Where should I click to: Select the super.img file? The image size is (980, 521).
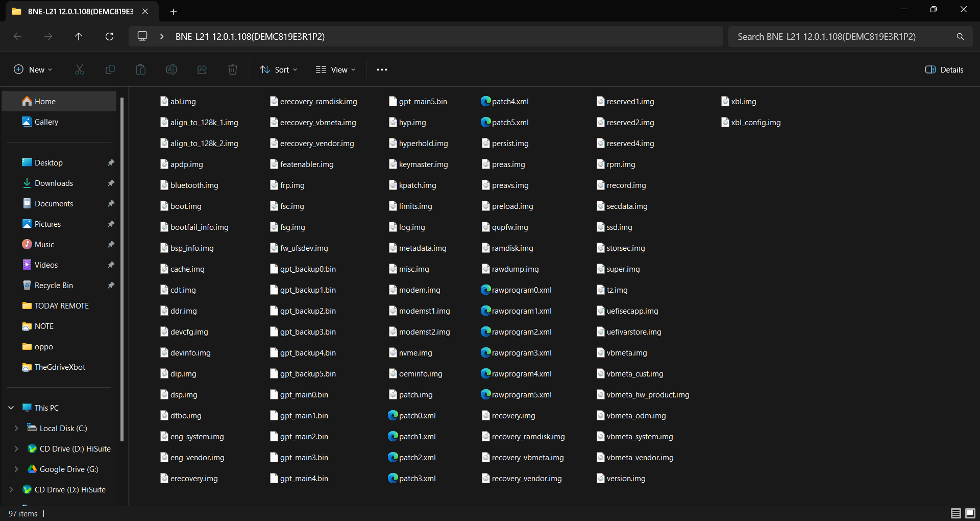pyautogui.click(x=618, y=269)
